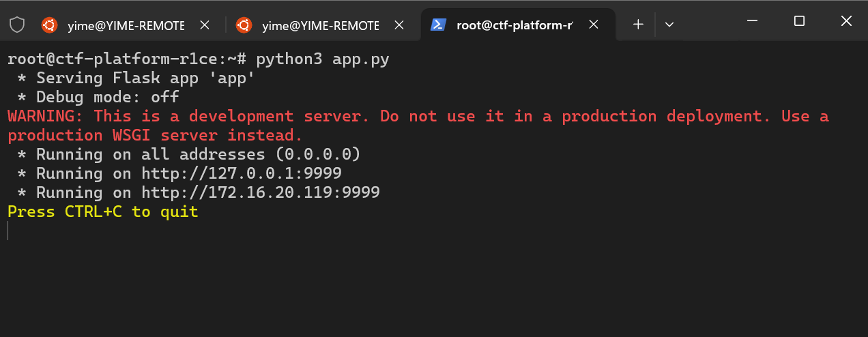Open the http://172.16.20.119:9999 link
Screen dimensions: 868x337
[261, 192]
